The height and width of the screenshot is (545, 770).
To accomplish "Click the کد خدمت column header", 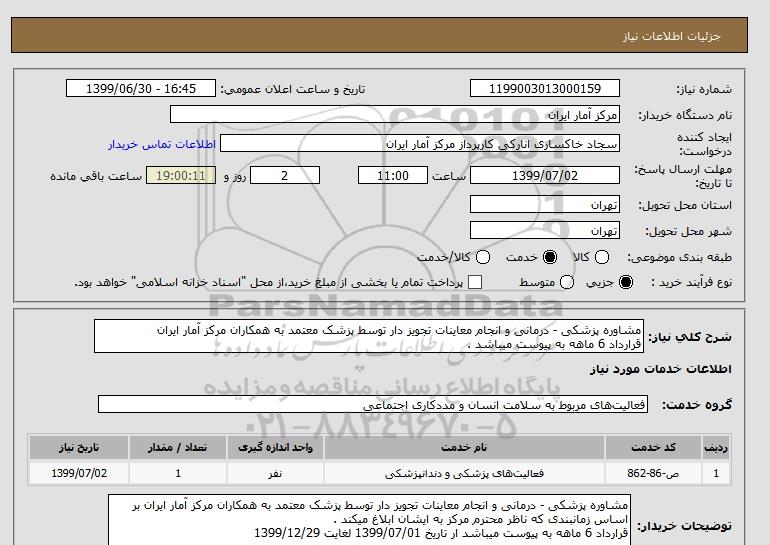I will [x=653, y=447].
